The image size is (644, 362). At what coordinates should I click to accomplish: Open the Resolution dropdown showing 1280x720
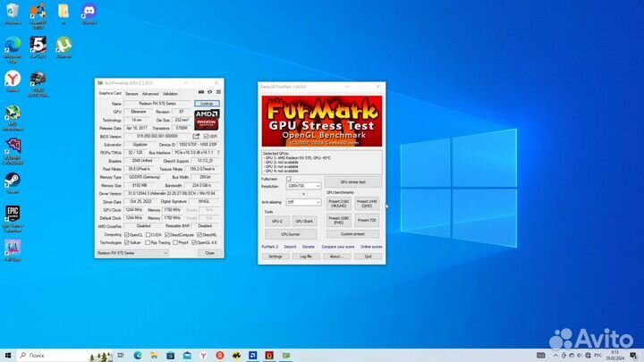coord(303,186)
